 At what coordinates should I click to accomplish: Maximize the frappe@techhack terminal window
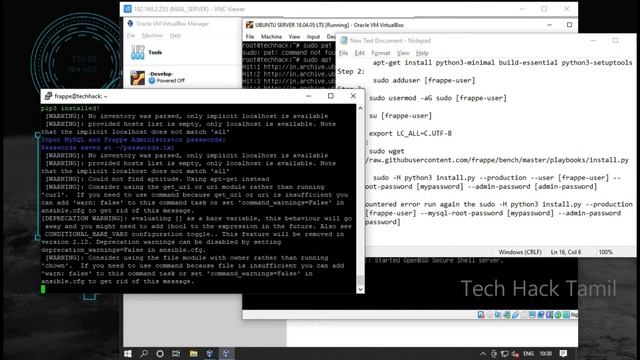pos(331,96)
